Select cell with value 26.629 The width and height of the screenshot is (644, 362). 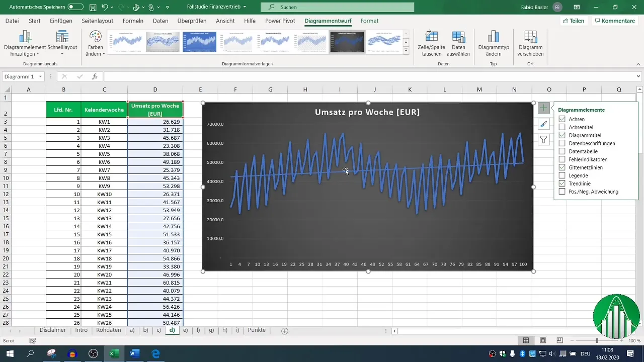(155, 122)
